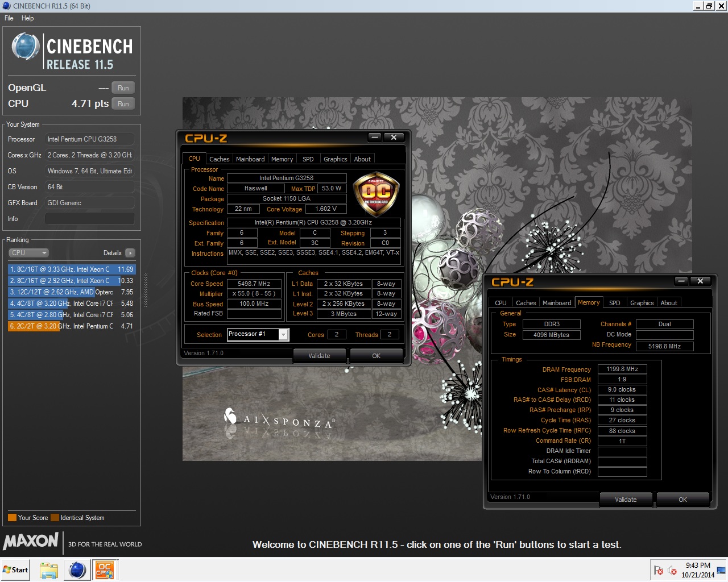
Task: Click the Cinebench logo sphere icon
Action: [26, 47]
